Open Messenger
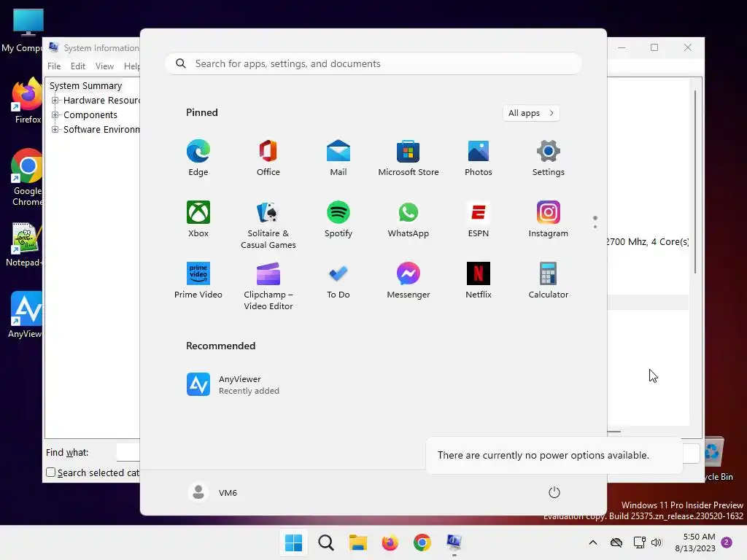747x560 pixels. pyautogui.click(x=409, y=281)
